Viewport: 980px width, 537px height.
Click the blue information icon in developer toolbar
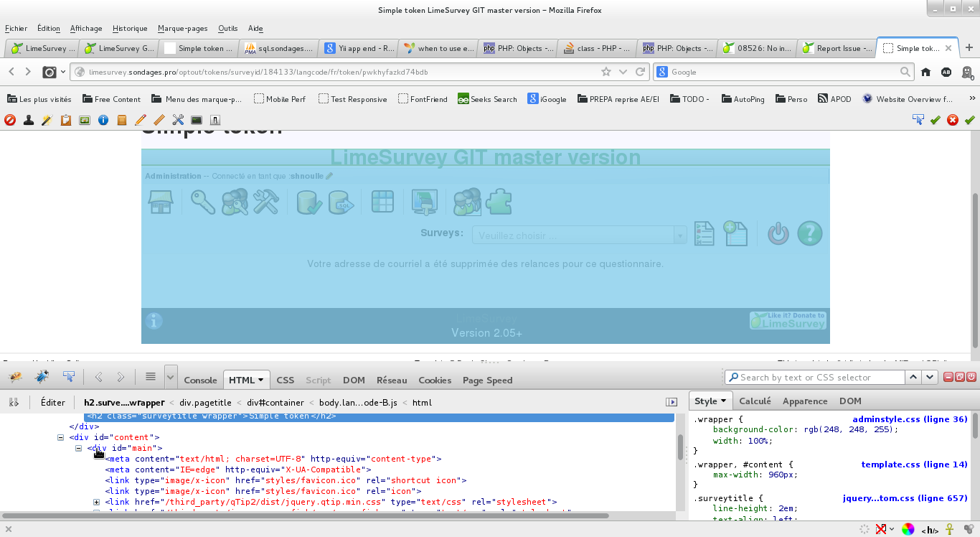tap(103, 120)
